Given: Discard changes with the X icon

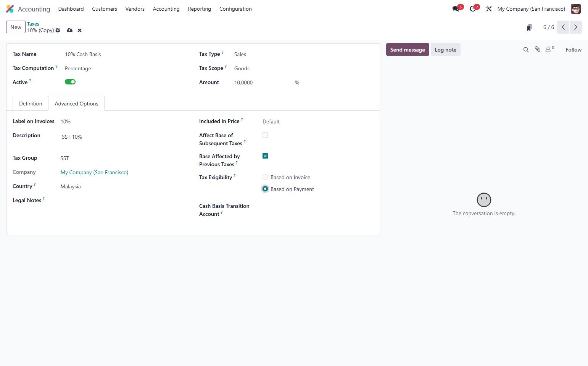Looking at the screenshot, I should [x=80, y=30].
